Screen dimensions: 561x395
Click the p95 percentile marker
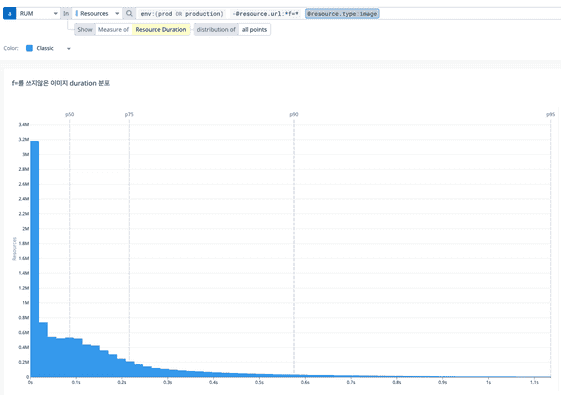pyautogui.click(x=550, y=114)
